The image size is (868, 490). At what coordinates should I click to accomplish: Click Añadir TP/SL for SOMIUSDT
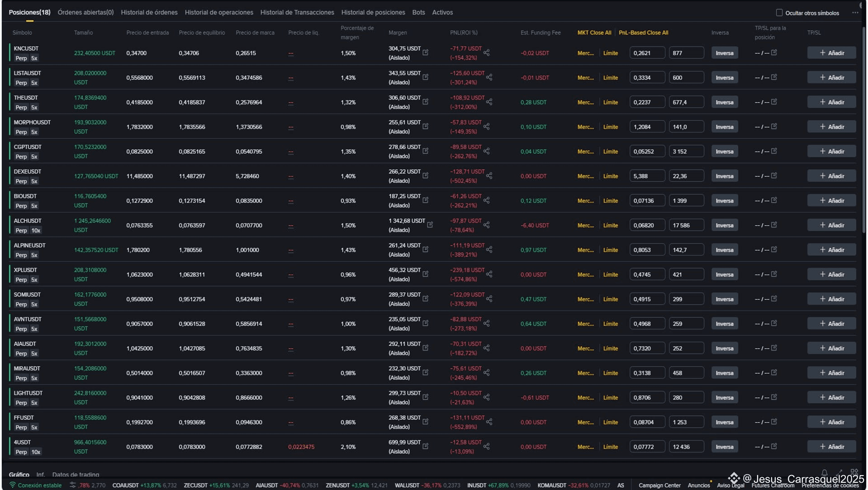pyautogui.click(x=831, y=299)
